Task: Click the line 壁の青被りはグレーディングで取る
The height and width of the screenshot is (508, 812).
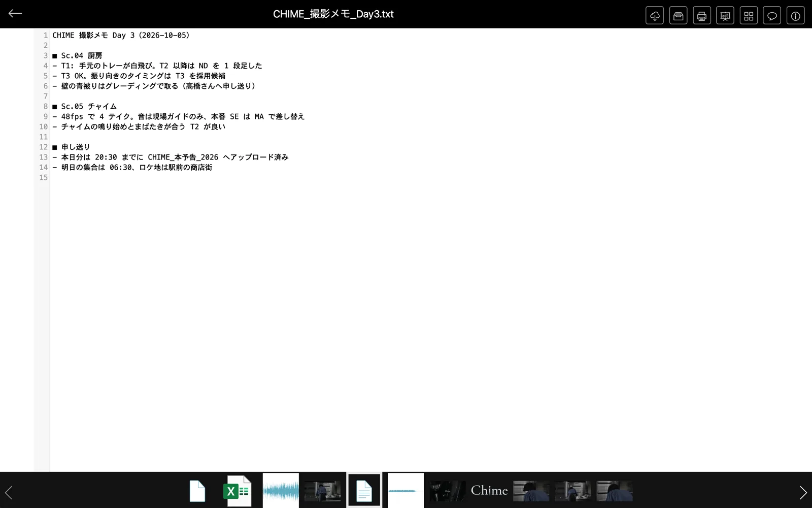Action: 155,86
